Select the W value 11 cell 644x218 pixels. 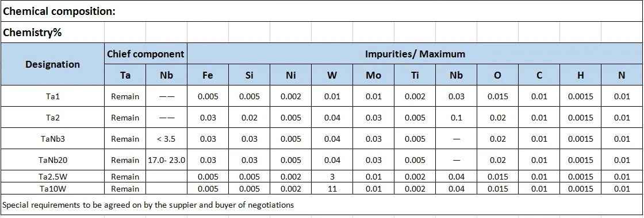[x=332, y=189]
